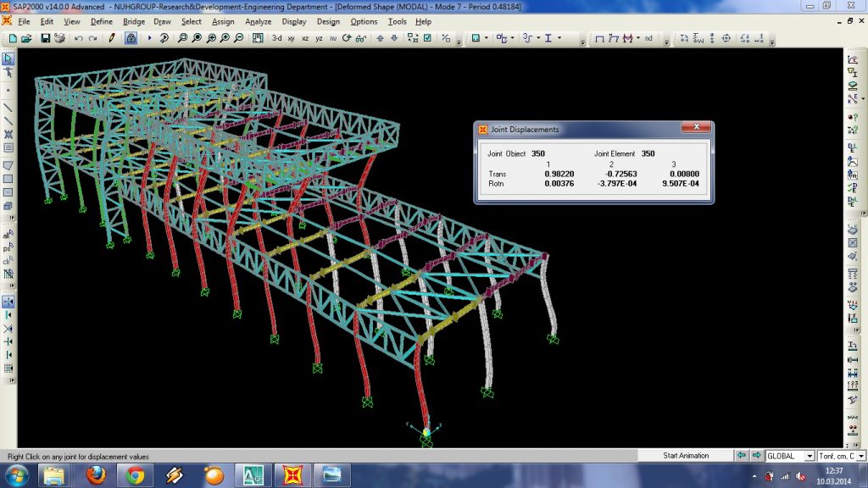Toggle the set display options checkmark icon
Viewport: 868px width, 488px height.
coord(427,38)
